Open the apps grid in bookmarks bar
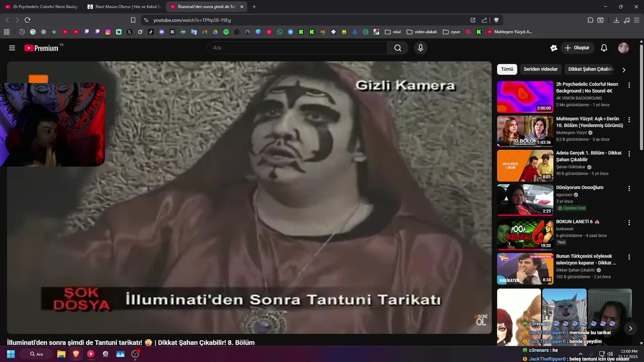Viewport: 644px width, 362px height. click(x=7, y=32)
